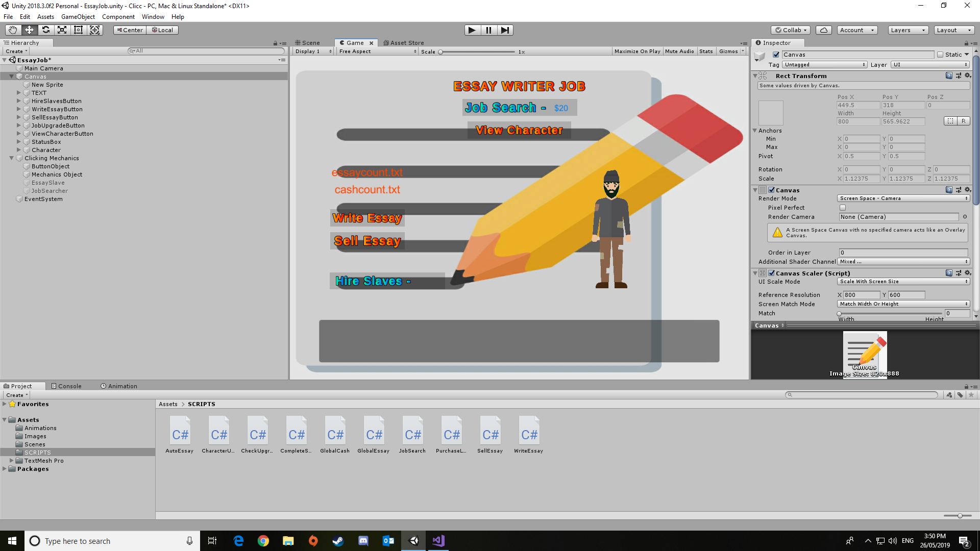The width and height of the screenshot is (980, 551).
Task: Select the WriteEssay script file
Action: pos(529,435)
